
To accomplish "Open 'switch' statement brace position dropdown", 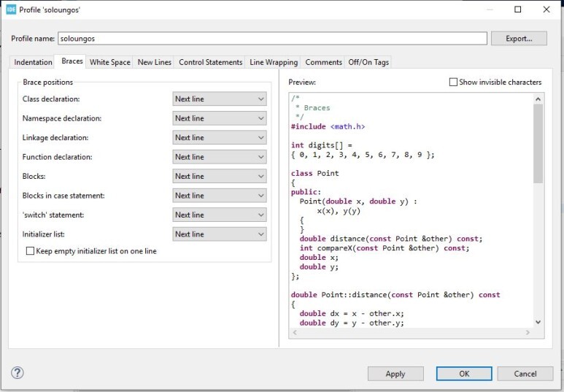I will pos(220,215).
